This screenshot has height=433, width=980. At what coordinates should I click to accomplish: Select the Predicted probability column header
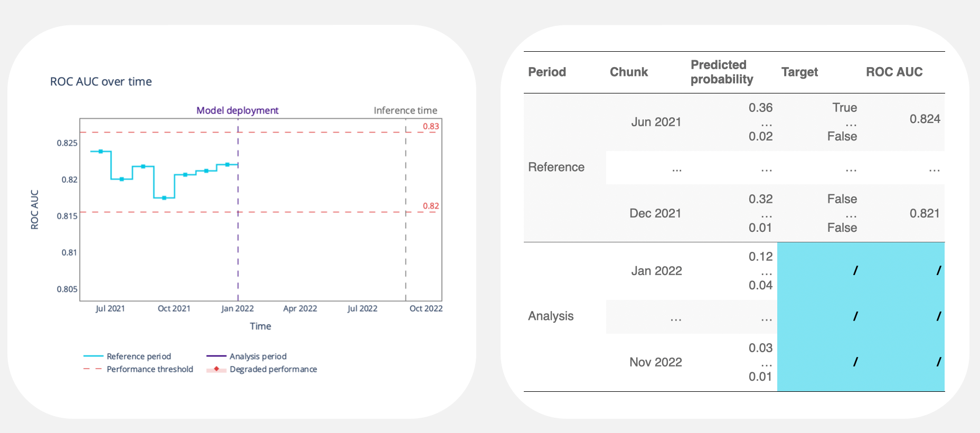click(721, 72)
